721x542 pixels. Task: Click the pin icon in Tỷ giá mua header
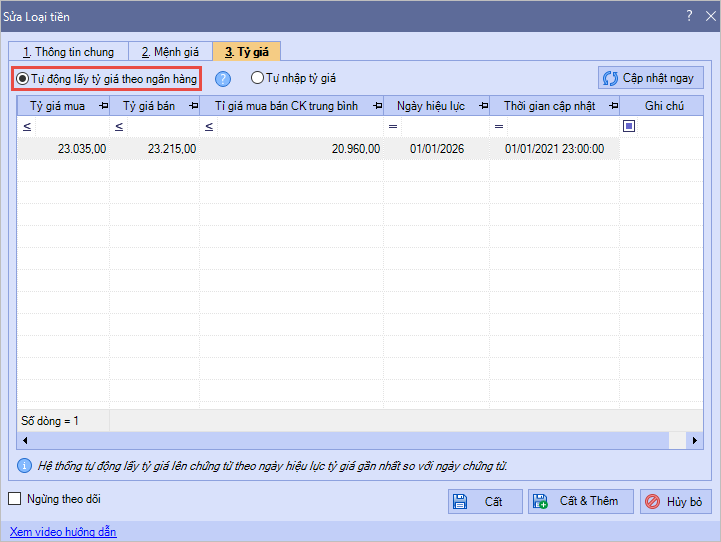click(x=102, y=105)
